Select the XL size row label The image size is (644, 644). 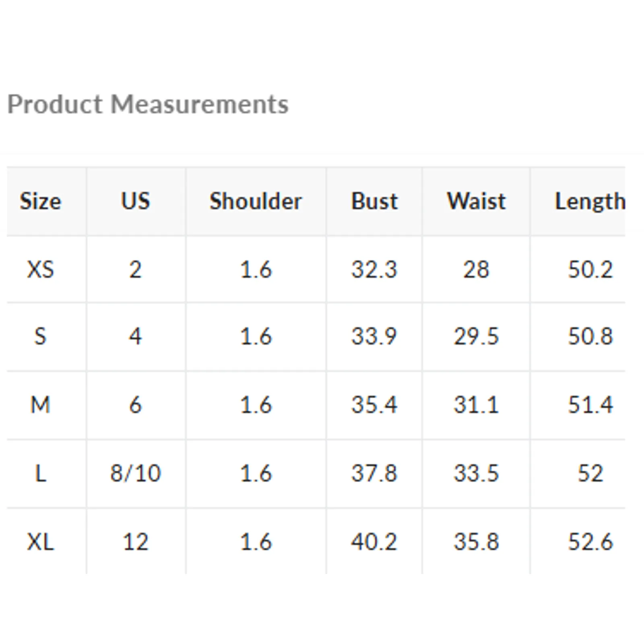[x=41, y=541]
